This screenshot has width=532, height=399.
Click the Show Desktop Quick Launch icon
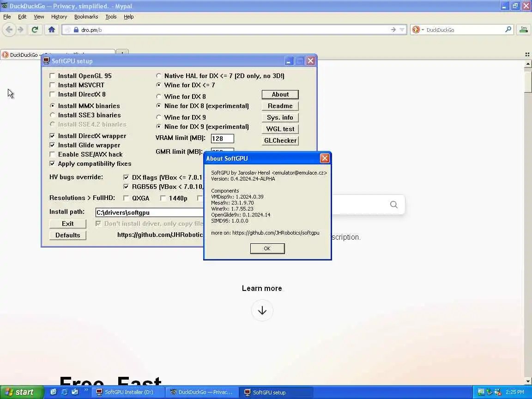pos(75,392)
